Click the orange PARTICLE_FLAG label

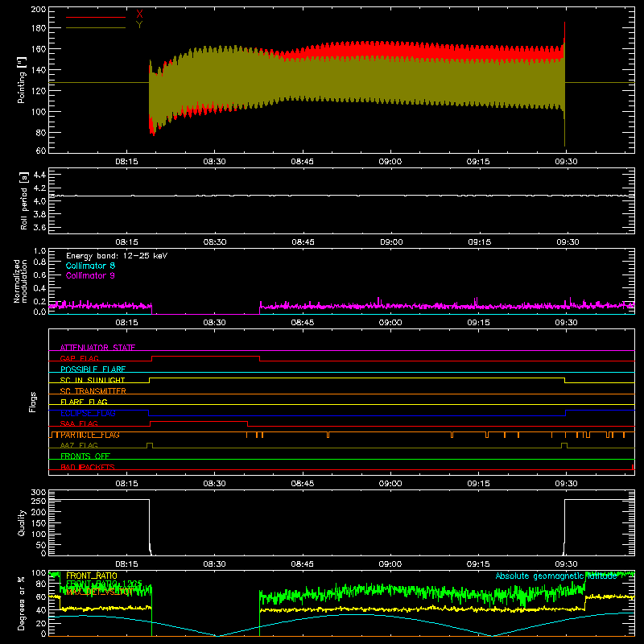pyautogui.click(x=90, y=435)
